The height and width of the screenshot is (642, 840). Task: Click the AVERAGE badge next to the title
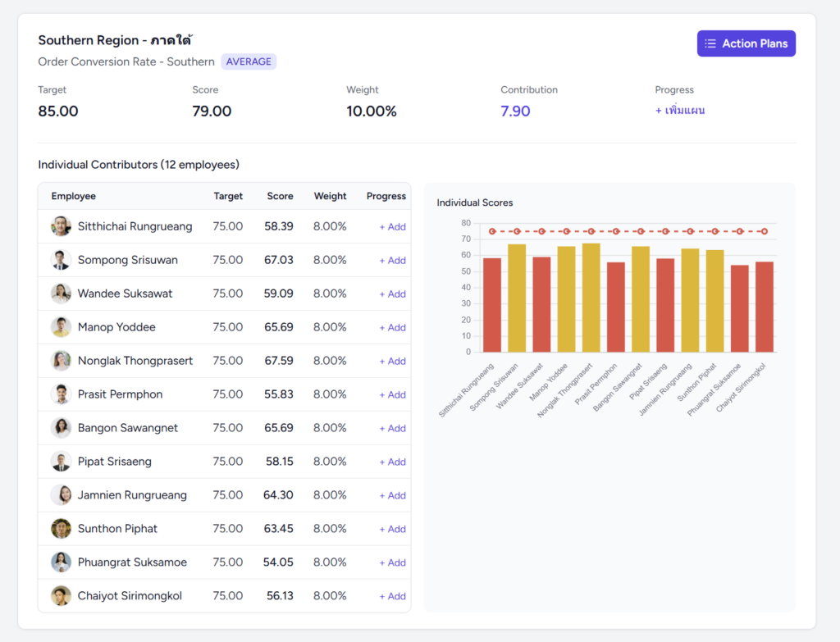click(x=249, y=61)
